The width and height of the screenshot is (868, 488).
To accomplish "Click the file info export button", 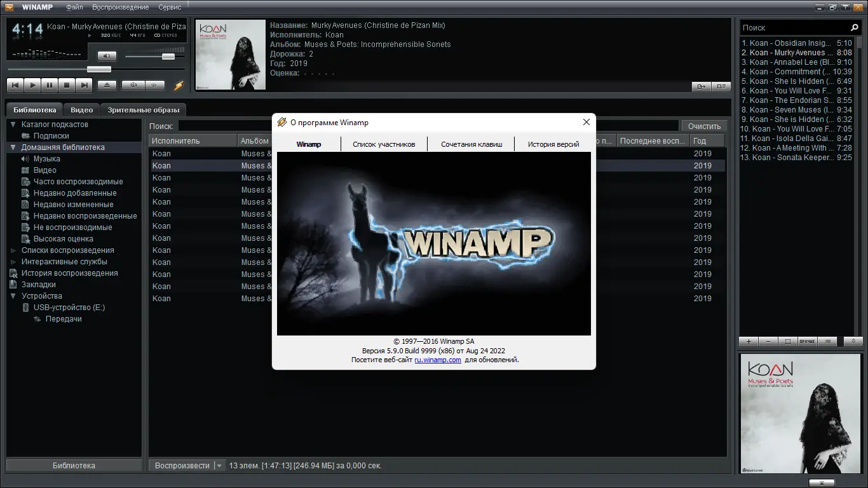I will (701, 86).
